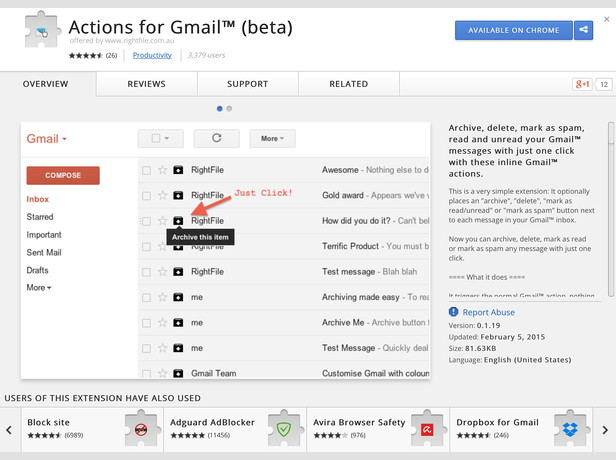Star the Test message Blah blah email
Image resolution: width=616 pixels, height=460 pixels.
tap(162, 271)
